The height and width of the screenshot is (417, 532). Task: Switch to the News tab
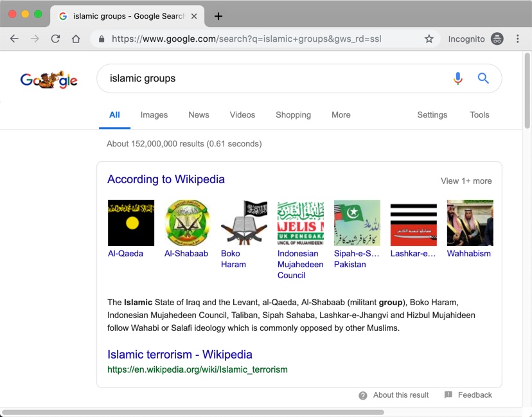tap(199, 114)
